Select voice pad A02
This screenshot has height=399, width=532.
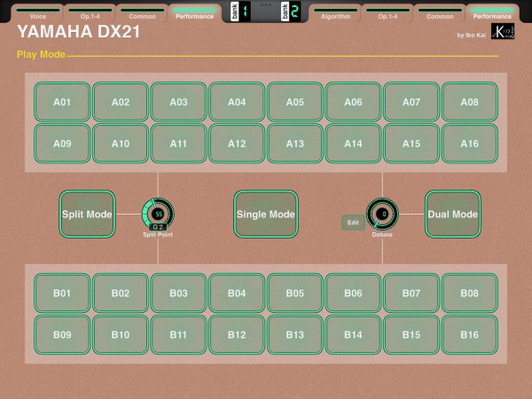pyautogui.click(x=121, y=102)
